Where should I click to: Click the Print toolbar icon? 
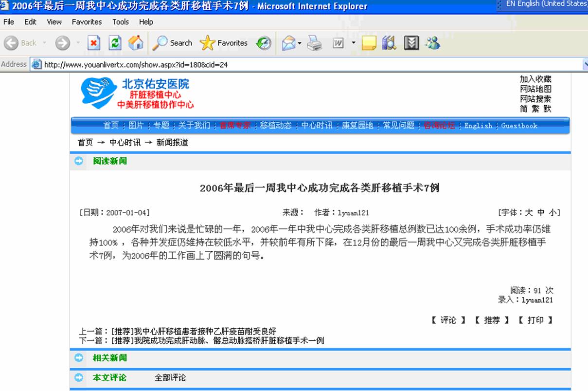[x=315, y=43]
